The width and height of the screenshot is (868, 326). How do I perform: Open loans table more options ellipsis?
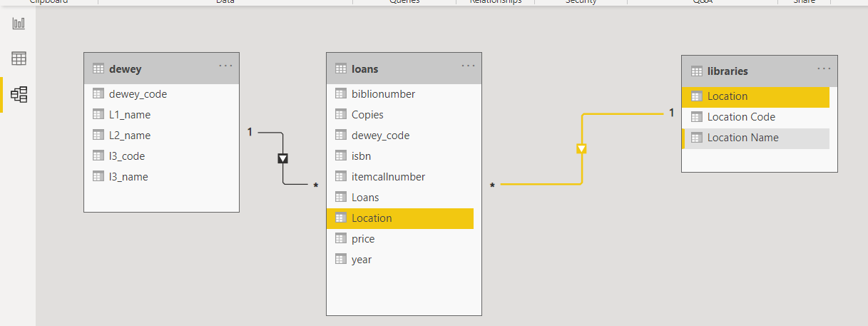(468, 66)
